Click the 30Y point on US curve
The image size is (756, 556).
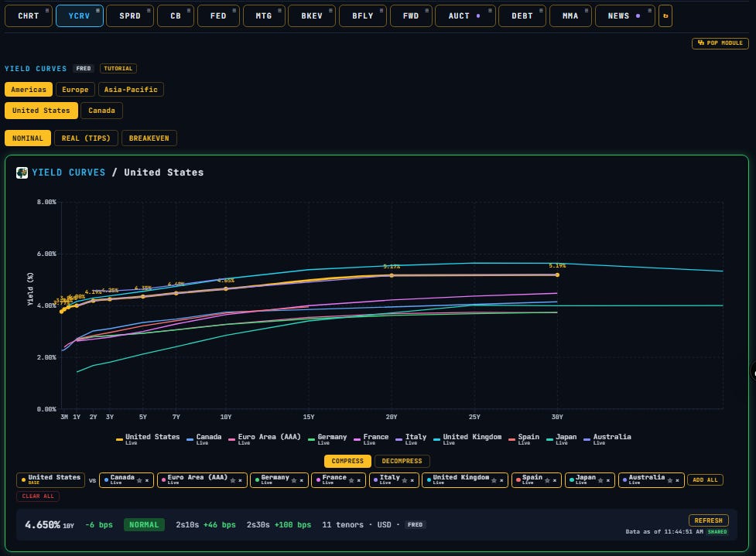[557, 275]
